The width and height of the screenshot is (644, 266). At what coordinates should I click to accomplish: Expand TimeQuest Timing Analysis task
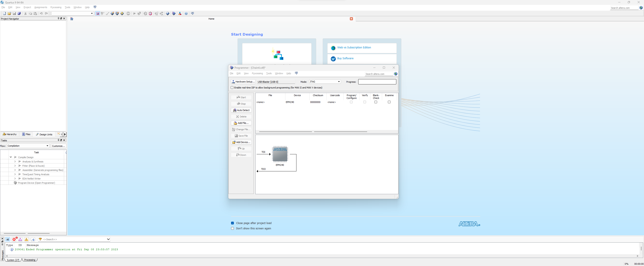pyautogui.click(x=15, y=174)
